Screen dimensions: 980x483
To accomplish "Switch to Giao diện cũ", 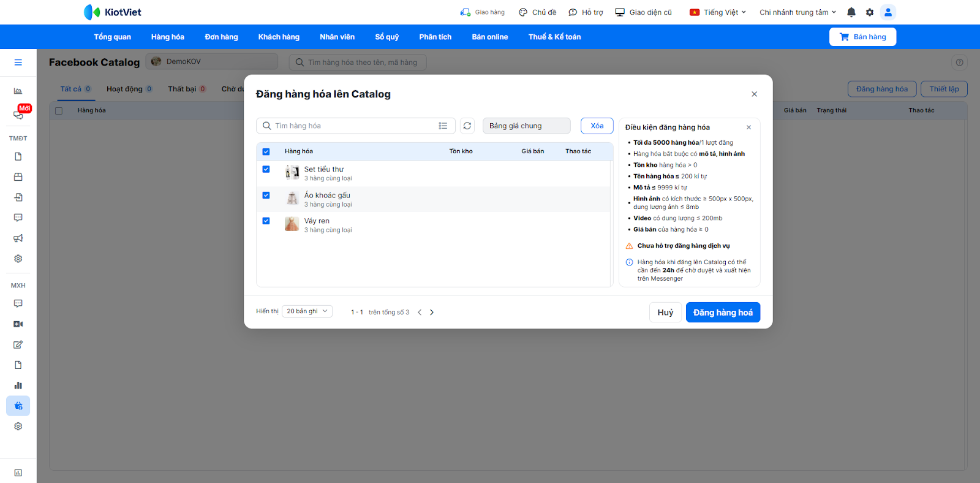I will tap(644, 12).
